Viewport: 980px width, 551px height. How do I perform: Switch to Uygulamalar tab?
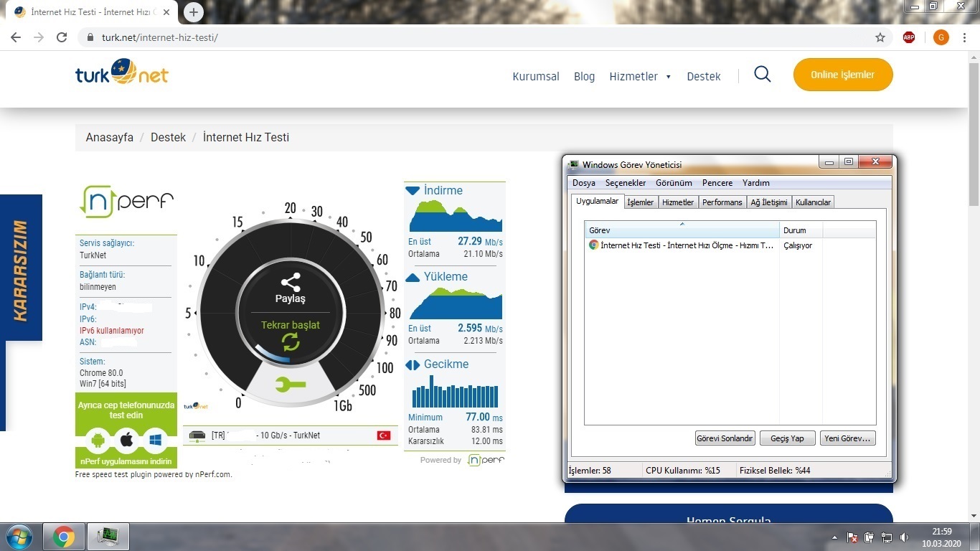coord(597,202)
